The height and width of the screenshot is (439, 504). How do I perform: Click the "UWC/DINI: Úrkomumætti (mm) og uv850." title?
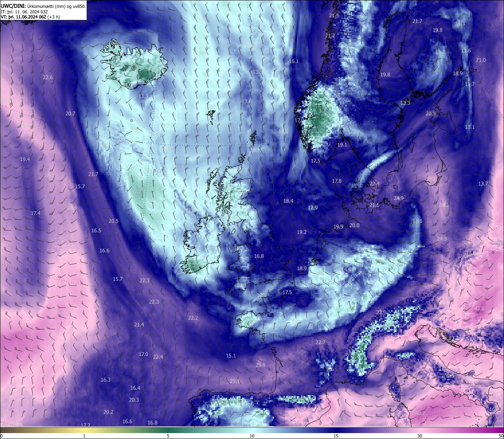(43, 6)
